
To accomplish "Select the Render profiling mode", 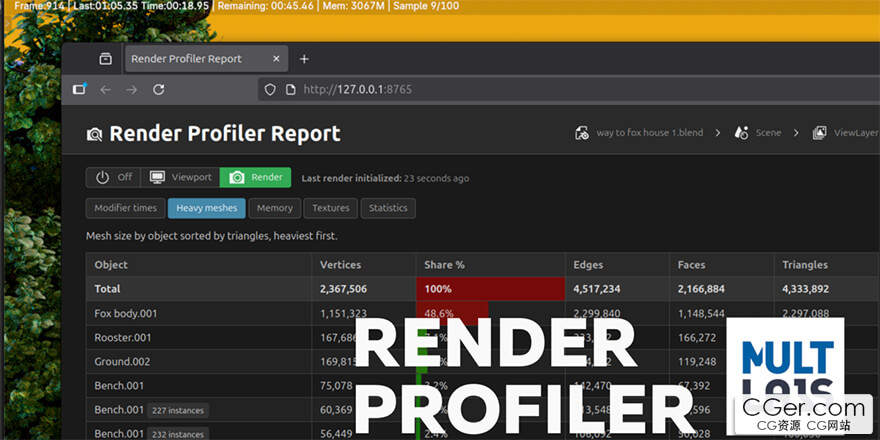I will (255, 178).
